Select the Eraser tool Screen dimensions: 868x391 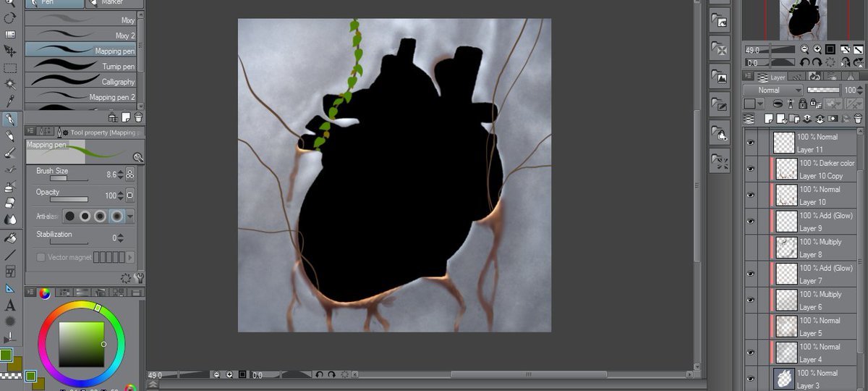pos(10,203)
